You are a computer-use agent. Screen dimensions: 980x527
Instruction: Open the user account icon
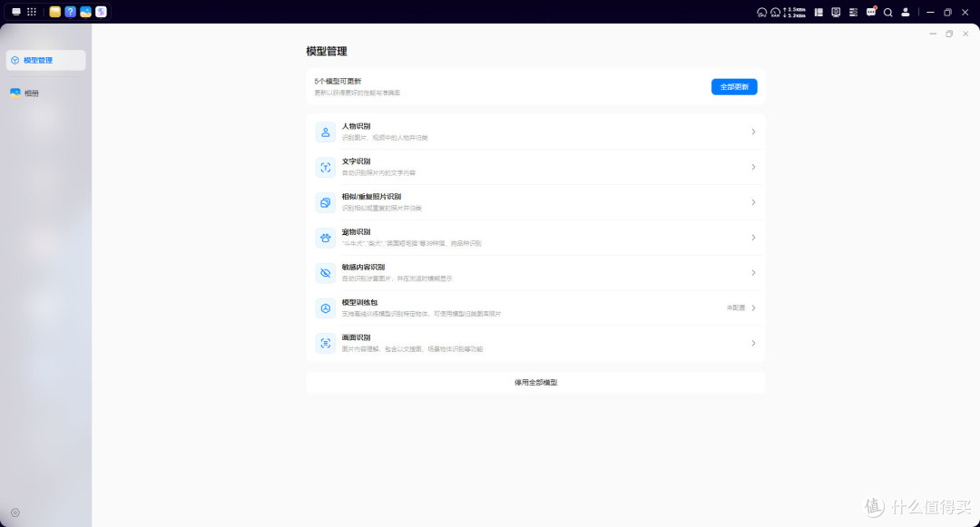[x=905, y=12]
